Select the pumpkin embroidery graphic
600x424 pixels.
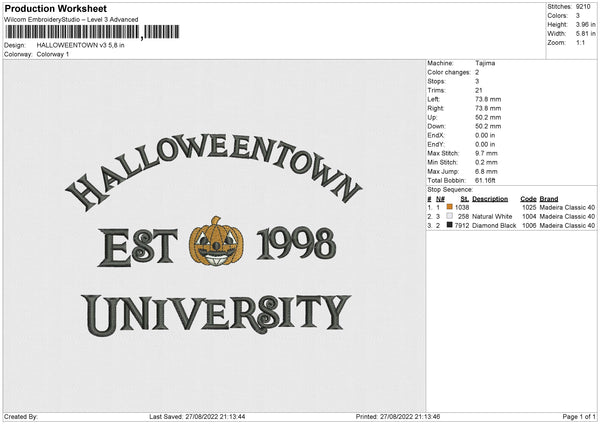216,241
